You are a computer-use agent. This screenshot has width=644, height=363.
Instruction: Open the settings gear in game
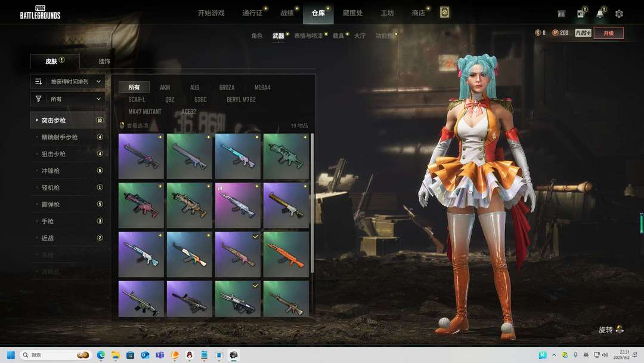619,14
